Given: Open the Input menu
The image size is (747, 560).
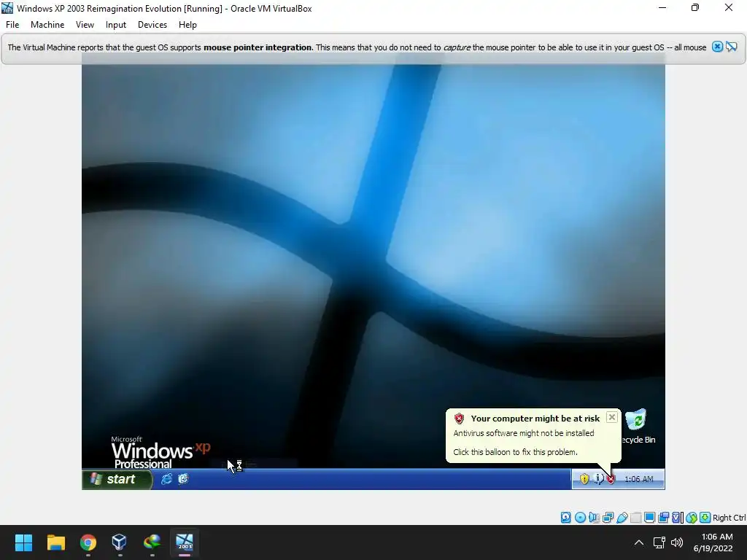Looking at the screenshot, I should pyautogui.click(x=116, y=25).
